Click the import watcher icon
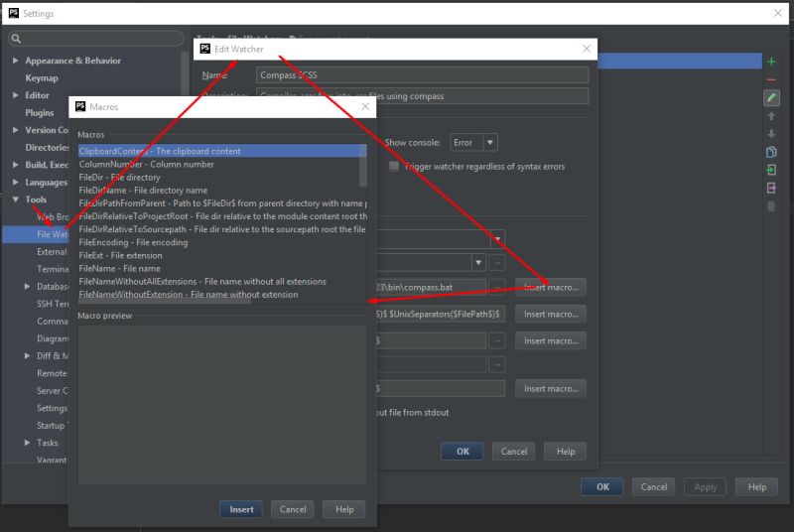 click(x=771, y=170)
